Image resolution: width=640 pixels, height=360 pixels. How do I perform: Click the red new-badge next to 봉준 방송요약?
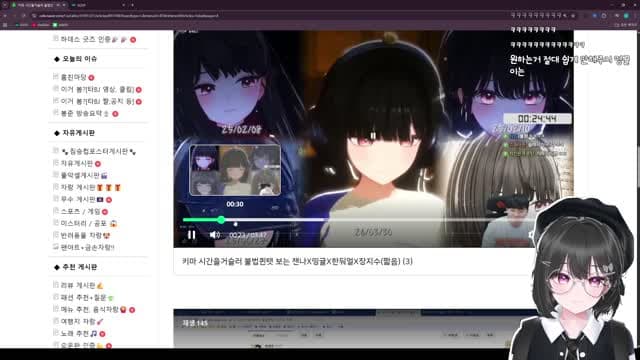pos(115,114)
